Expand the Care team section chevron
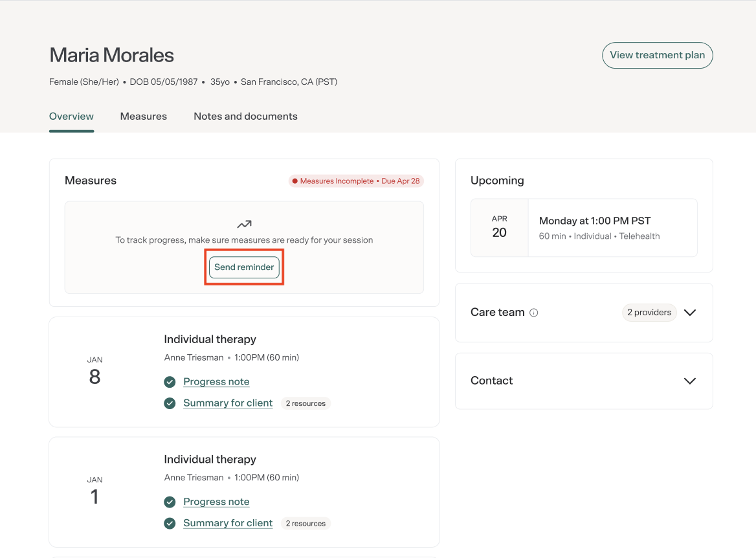The image size is (756, 558). [x=690, y=313]
